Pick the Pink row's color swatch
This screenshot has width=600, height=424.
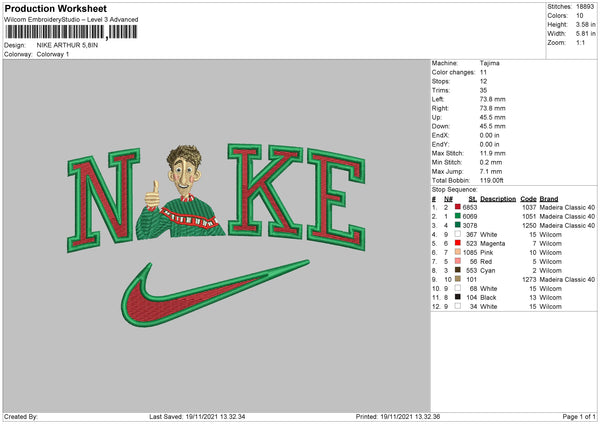tap(458, 252)
